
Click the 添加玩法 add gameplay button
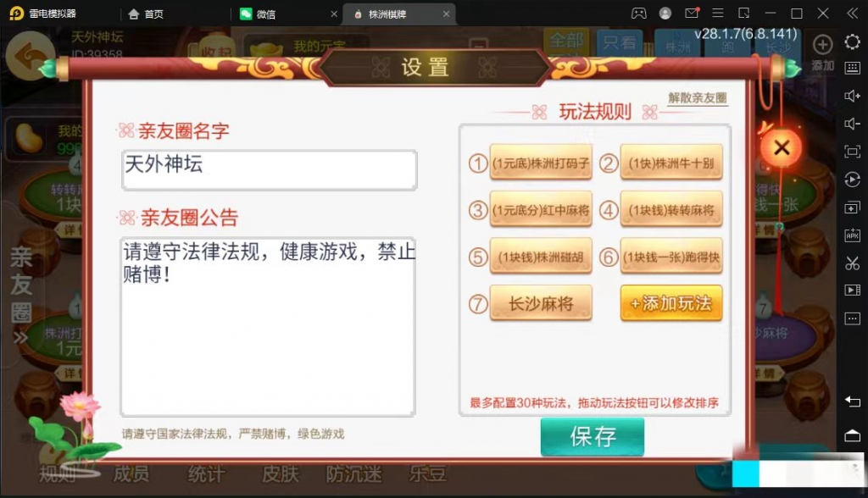(x=671, y=303)
